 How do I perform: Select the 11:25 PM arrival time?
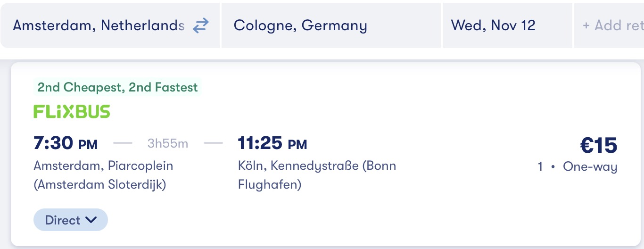(272, 143)
